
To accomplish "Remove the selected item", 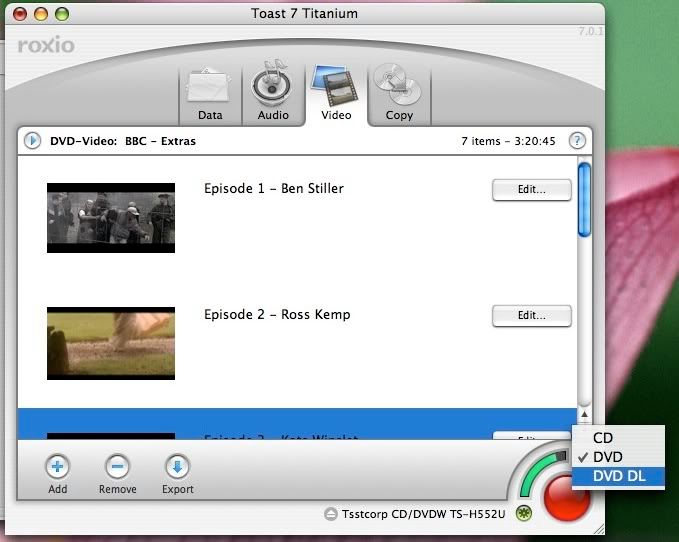I will pos(117,474).
